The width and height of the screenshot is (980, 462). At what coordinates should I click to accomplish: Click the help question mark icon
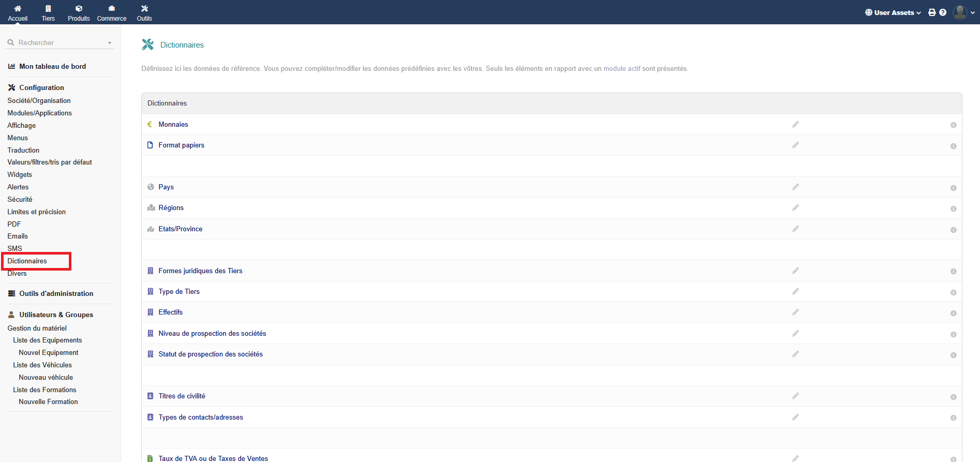click(943, 12)
